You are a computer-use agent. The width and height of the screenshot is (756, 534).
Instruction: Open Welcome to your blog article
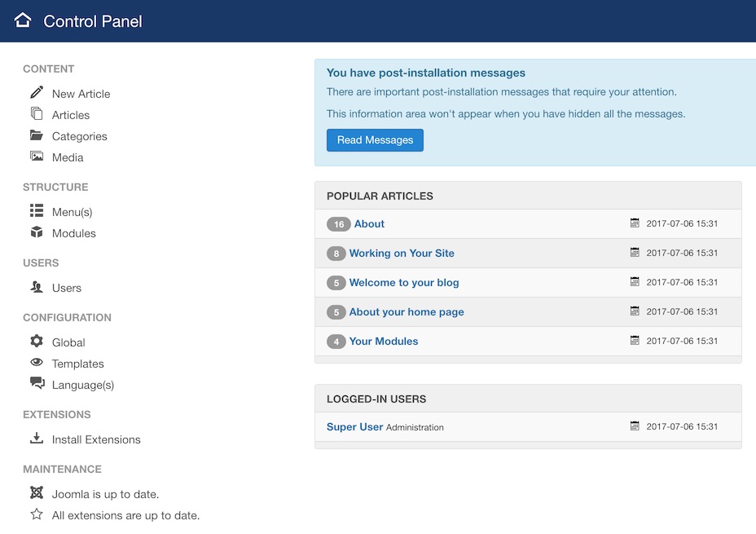(x=404, y=283)
